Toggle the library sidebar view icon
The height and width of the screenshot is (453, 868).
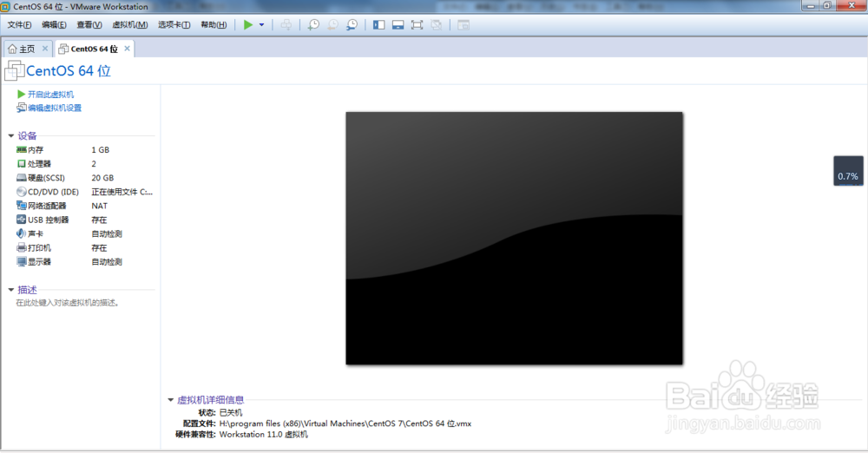tap(378, 25)
